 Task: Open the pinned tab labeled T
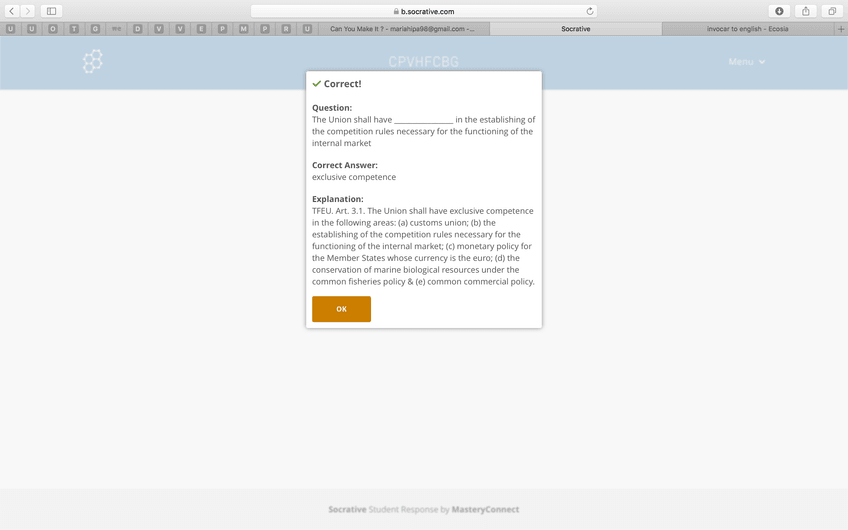point(74,29)
